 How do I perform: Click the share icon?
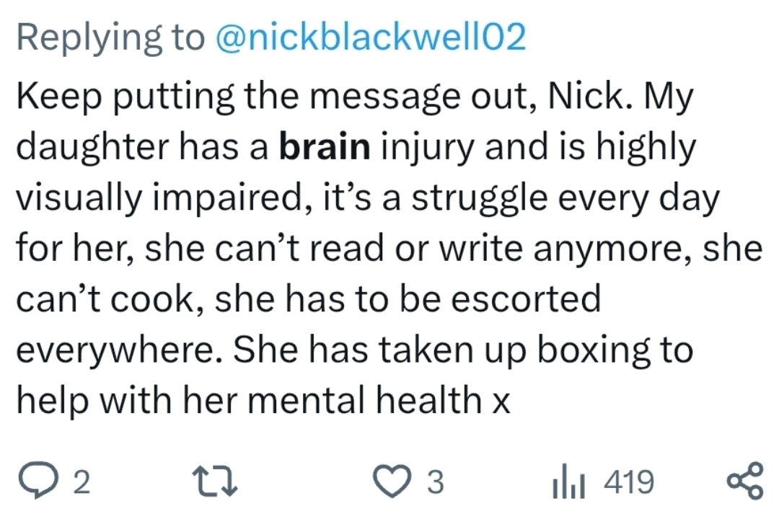[744, 480]
